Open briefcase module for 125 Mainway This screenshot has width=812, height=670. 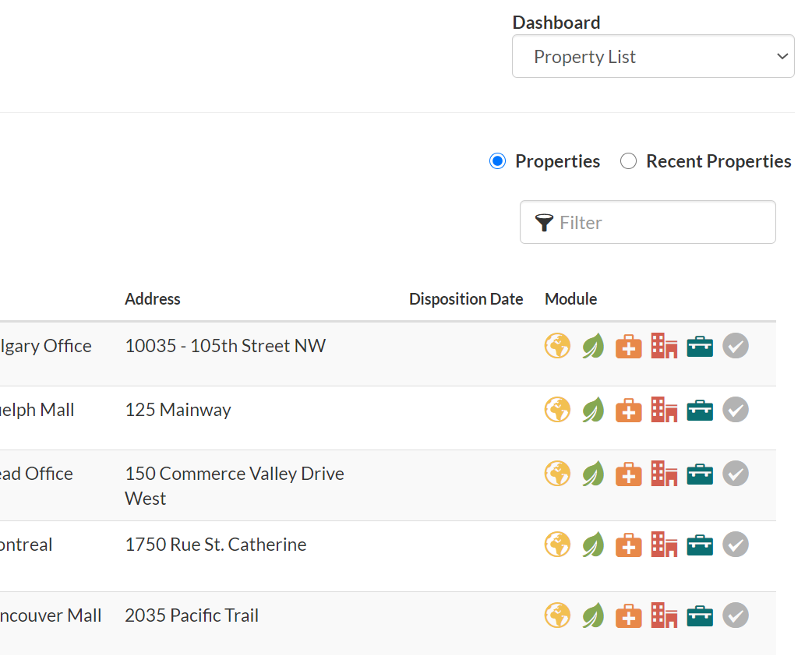(x=700, y=410)
